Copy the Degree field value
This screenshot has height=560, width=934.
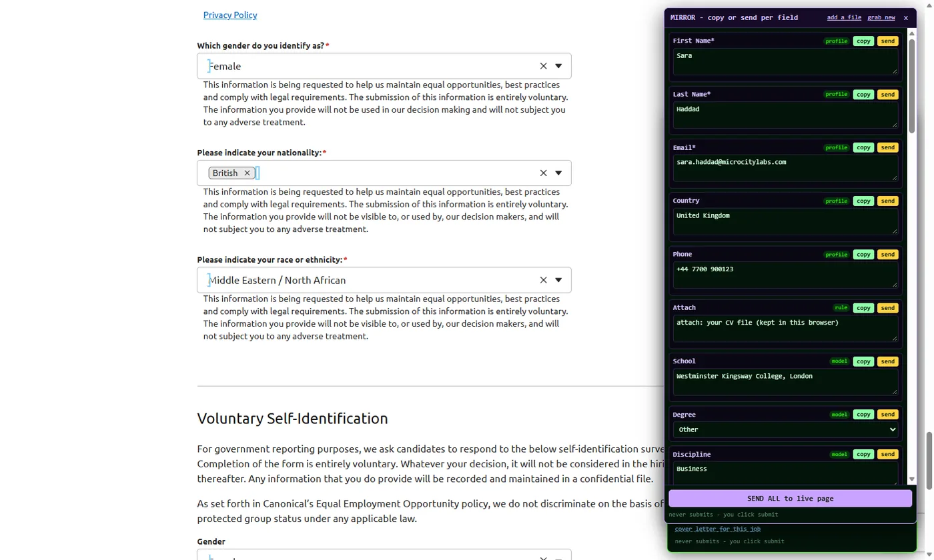tap(863, 415)
